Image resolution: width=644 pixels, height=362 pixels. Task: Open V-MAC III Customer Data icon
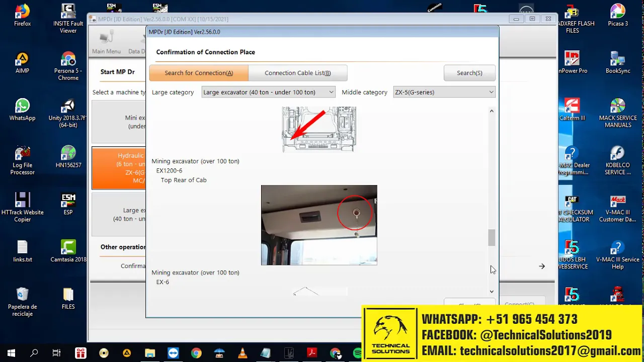618,208
